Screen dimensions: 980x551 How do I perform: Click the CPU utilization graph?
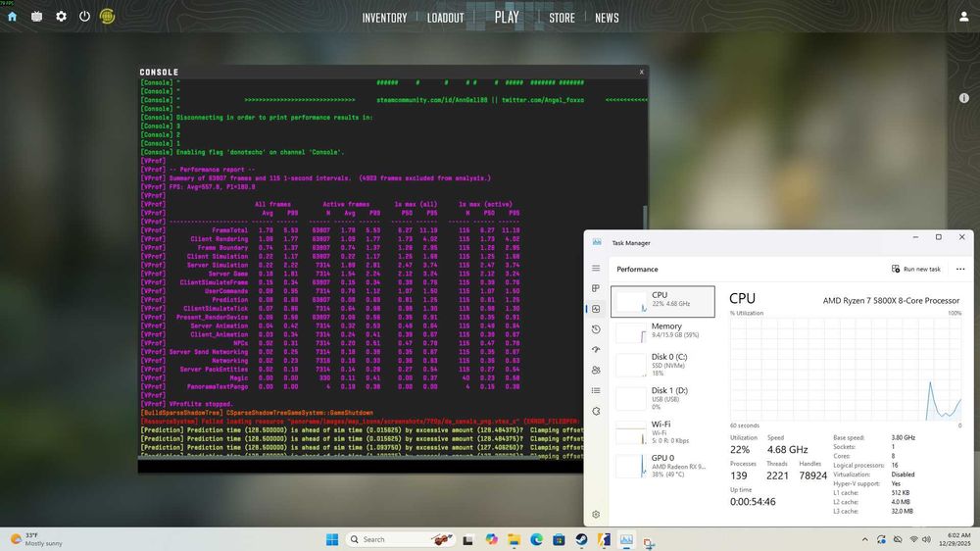[846, 369]
